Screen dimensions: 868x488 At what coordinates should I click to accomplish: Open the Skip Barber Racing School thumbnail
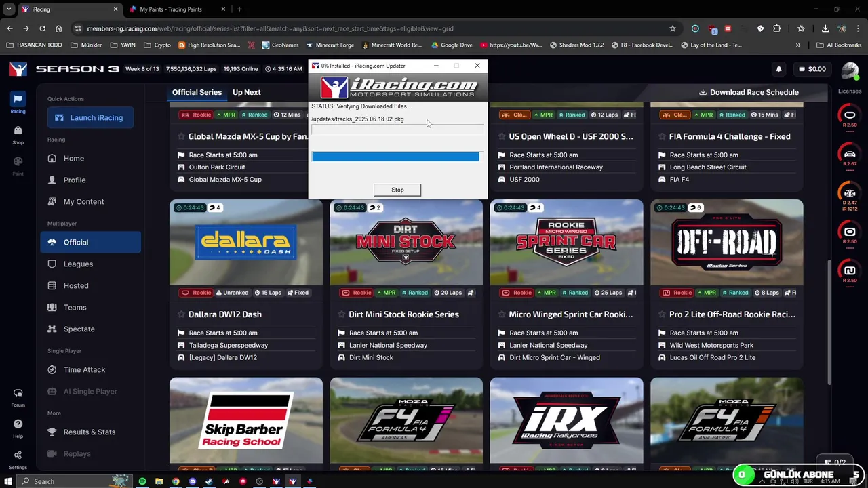click(x=246, y=420)
